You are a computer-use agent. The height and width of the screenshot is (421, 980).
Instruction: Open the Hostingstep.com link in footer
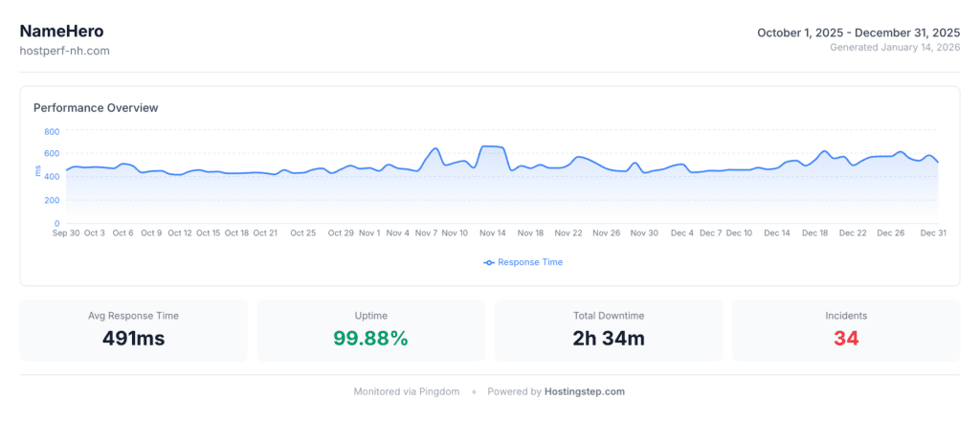pos(584,391)
